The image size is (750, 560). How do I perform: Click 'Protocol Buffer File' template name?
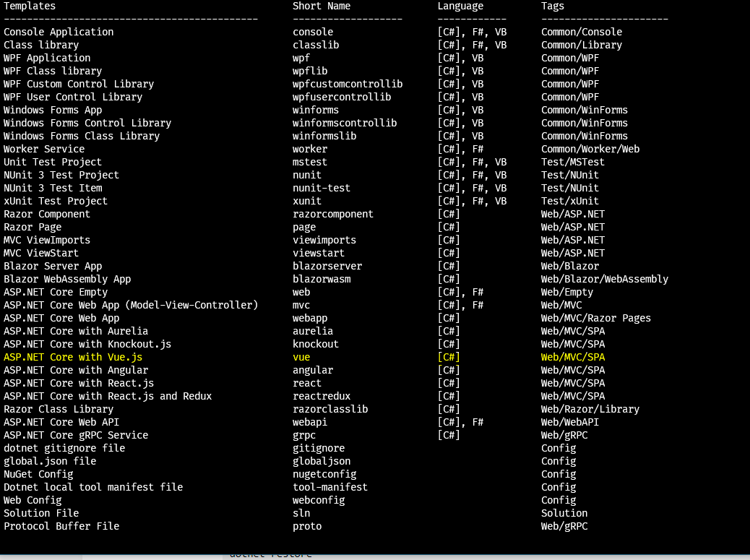coord(61,526)
